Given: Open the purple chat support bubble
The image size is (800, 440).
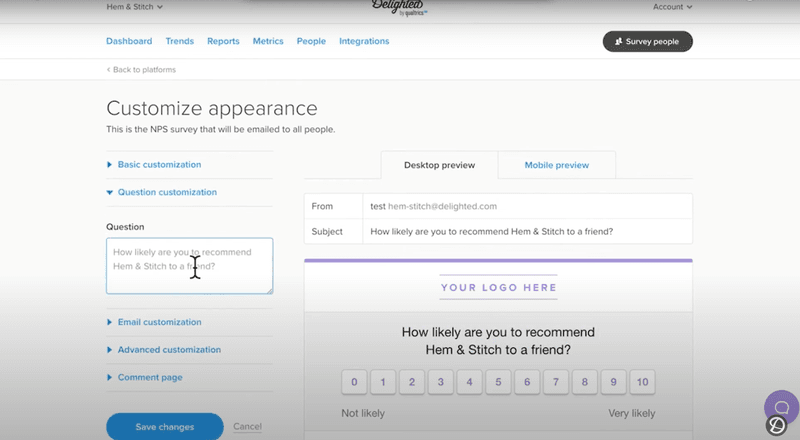Looking at the screenshot, I should click(782, 407).
